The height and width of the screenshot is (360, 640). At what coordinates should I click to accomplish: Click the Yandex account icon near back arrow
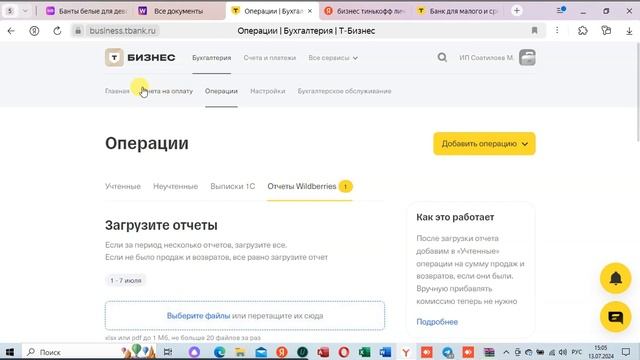tap(34, 31)
